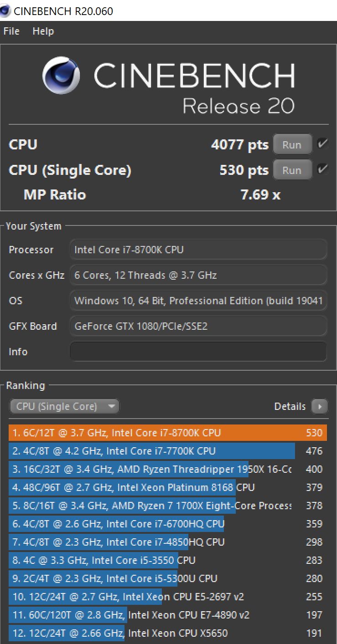Click the Details arrow button

coord(319,406)
